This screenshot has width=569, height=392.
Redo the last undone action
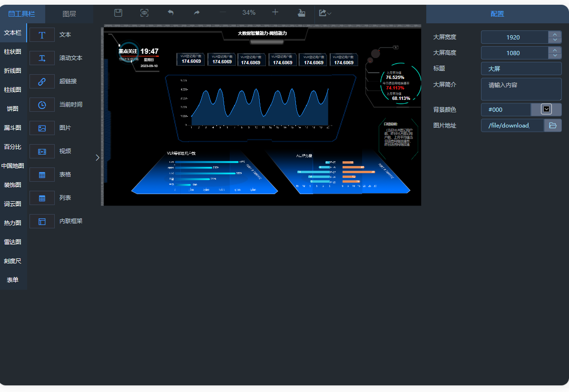(x=197, y=13)
